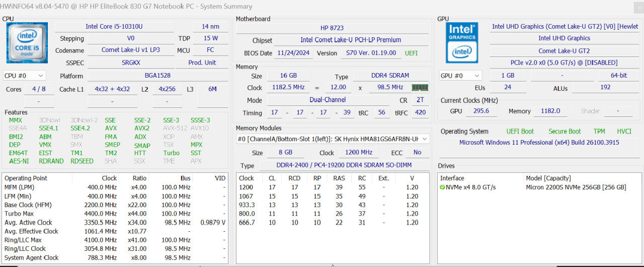Click the Prod. Unit field
The image size is (644, 267).
pos(202,63)
